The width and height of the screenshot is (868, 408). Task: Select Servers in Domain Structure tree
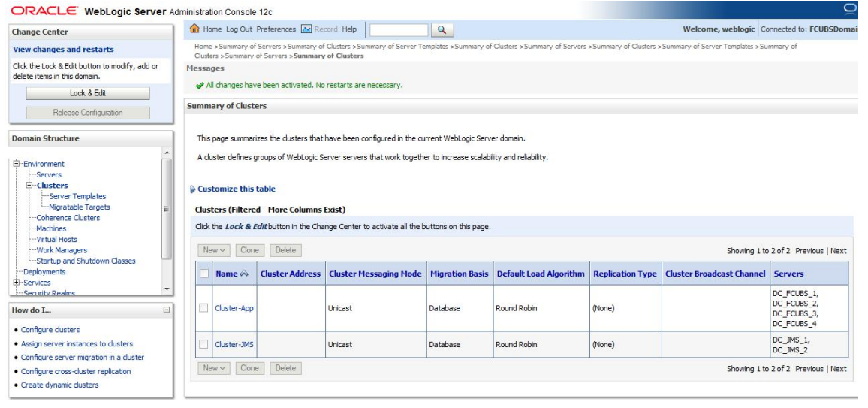[x=49, y=175]
